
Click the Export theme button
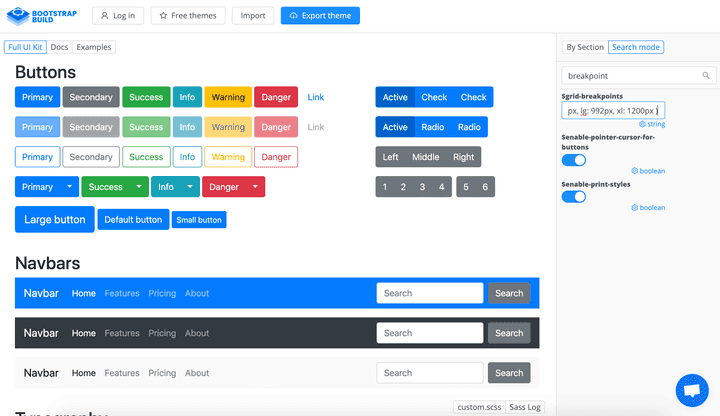(320, 16)
